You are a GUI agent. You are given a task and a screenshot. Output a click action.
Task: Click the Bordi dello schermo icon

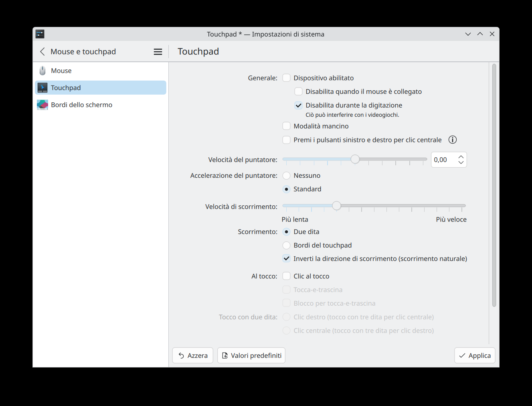[x=42, y=105]
